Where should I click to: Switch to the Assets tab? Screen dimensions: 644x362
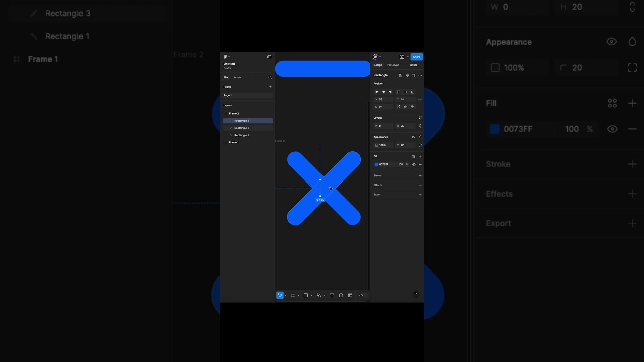tap(237, 77)
